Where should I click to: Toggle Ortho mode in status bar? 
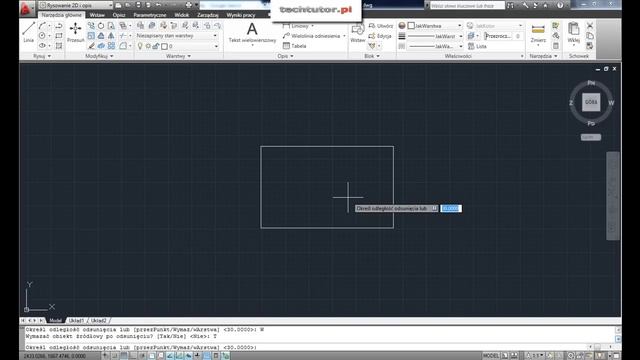pyautogui.click(x=133, y=356)
